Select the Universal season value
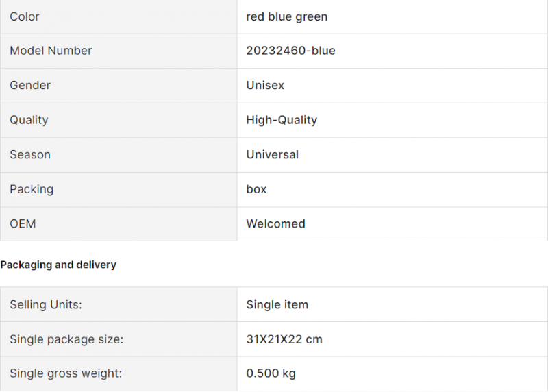The width and height of the screenshot is (548, 392). point(272,155)
